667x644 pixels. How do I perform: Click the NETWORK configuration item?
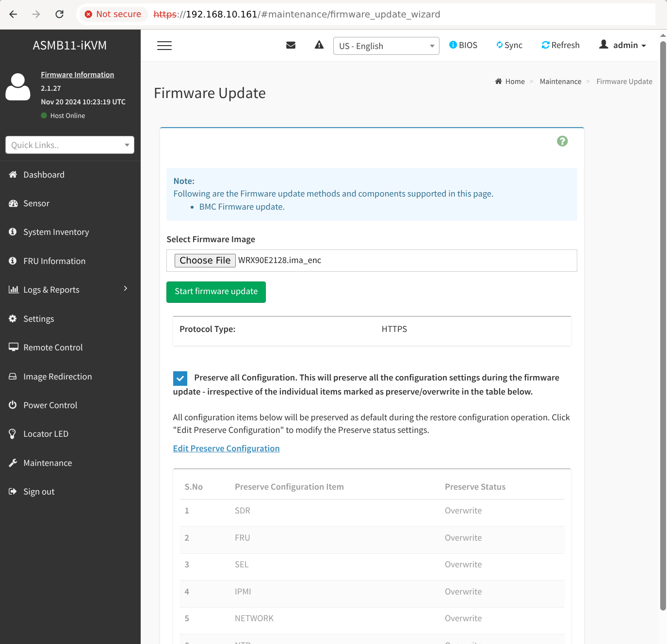254,618
